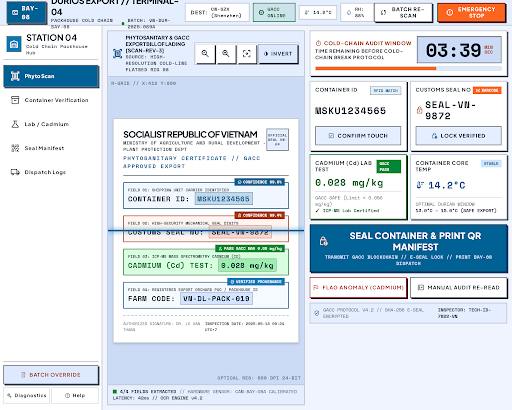The image size is (512, 410).
Task: Click the flag icon in Flag Anomaly button
Action: coord(316,287)
